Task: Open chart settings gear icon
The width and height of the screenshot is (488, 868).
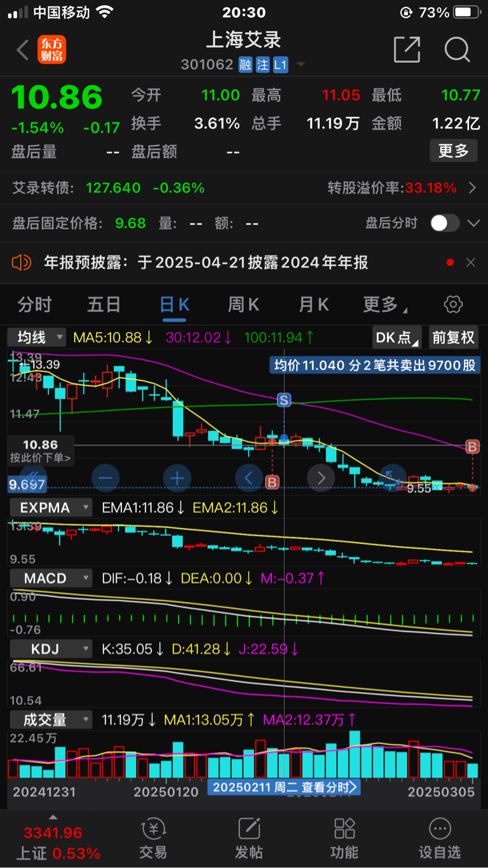Action: coord(453,304)
